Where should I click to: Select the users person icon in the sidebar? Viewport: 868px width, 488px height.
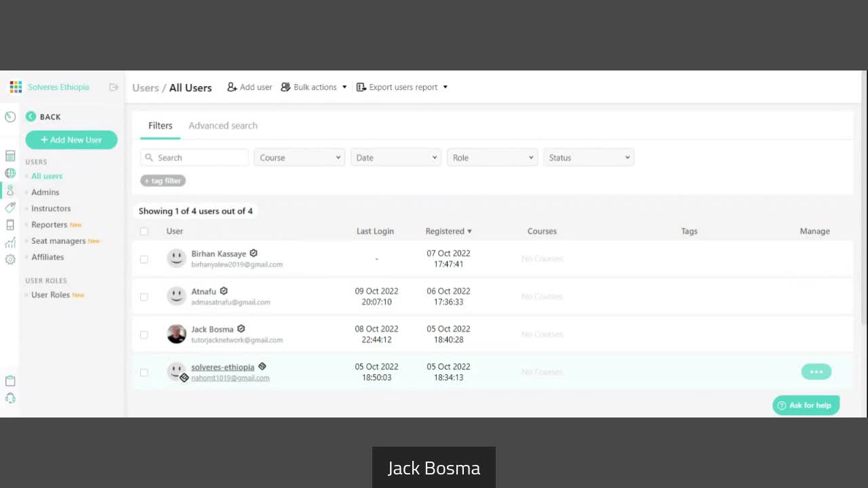[10, 191]
